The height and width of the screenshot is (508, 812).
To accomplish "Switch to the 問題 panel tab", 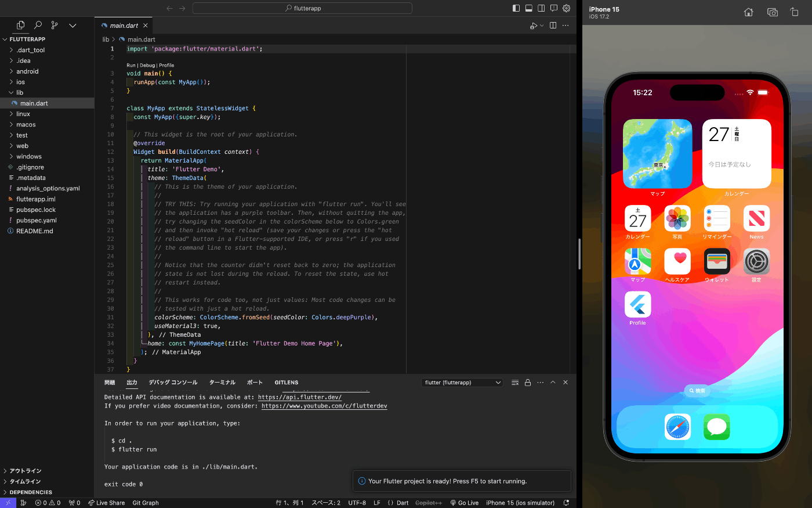I will (x=110, y=383).
